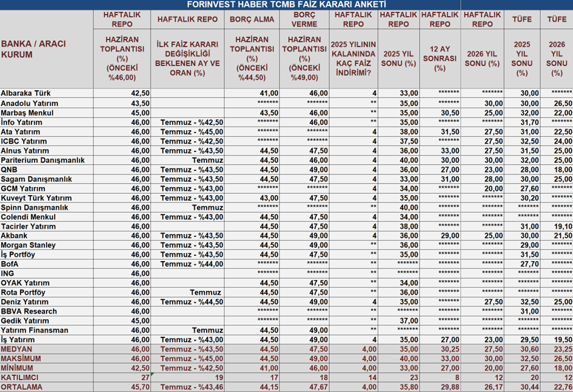Select the Morgan Stanley name cell
573x392 pixels.
28,245
